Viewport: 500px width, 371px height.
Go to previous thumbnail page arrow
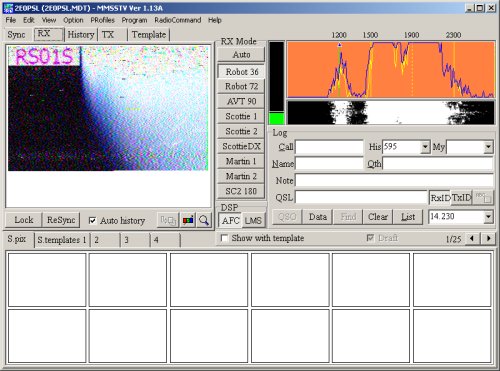pos(472,238)
